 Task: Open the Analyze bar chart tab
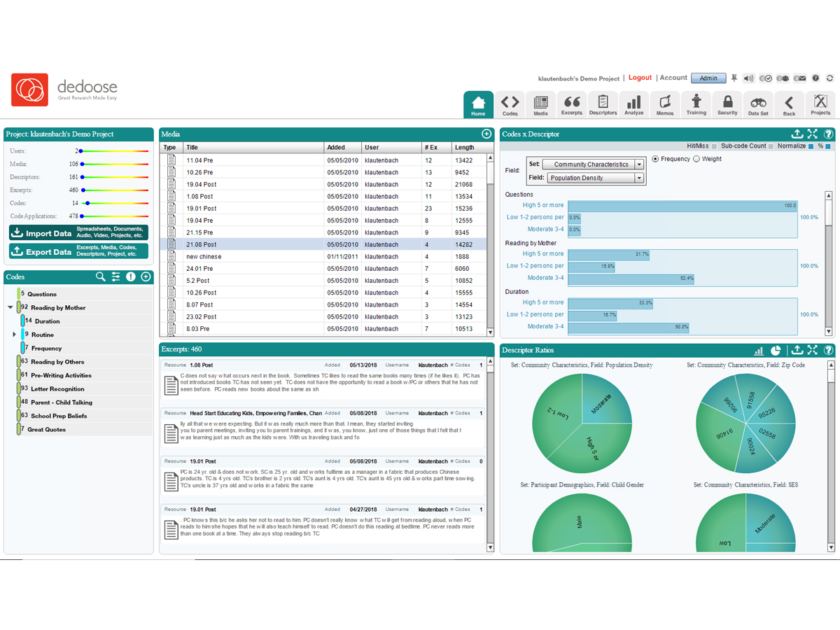(x=634, y=104)
